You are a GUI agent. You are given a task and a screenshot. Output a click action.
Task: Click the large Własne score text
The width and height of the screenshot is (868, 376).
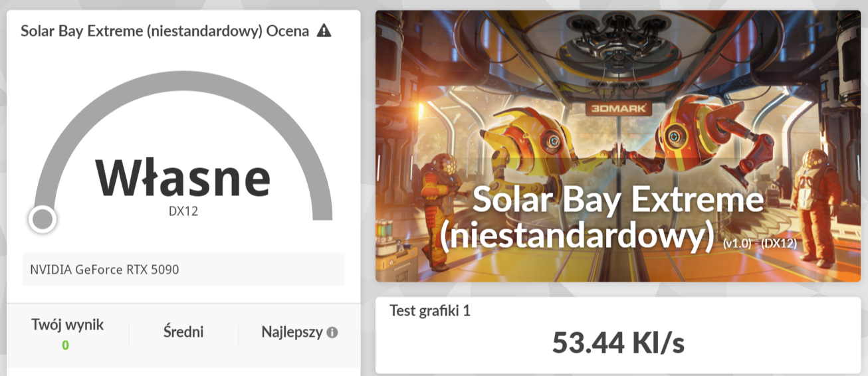coord(183,179)
